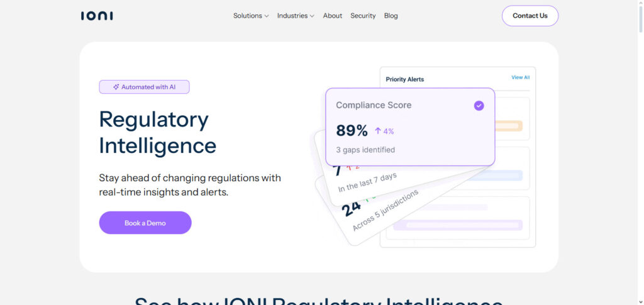This screenshot has height=305, width=644.
Task: Click the 'Stay ahead of changing regulations' text
Action: [190, 185]
